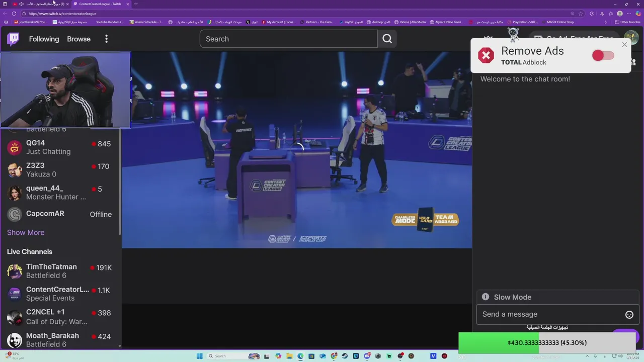Toggle the Remove Ads switch

coord(603,55)
